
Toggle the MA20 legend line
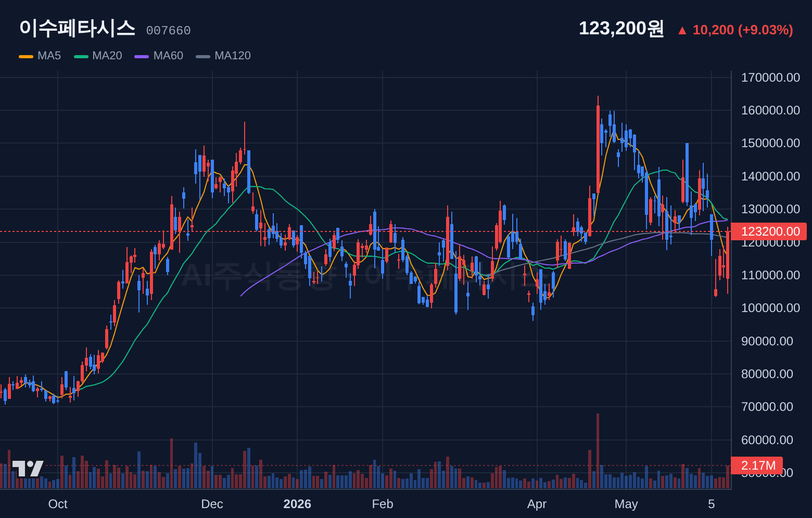[98, 56]
